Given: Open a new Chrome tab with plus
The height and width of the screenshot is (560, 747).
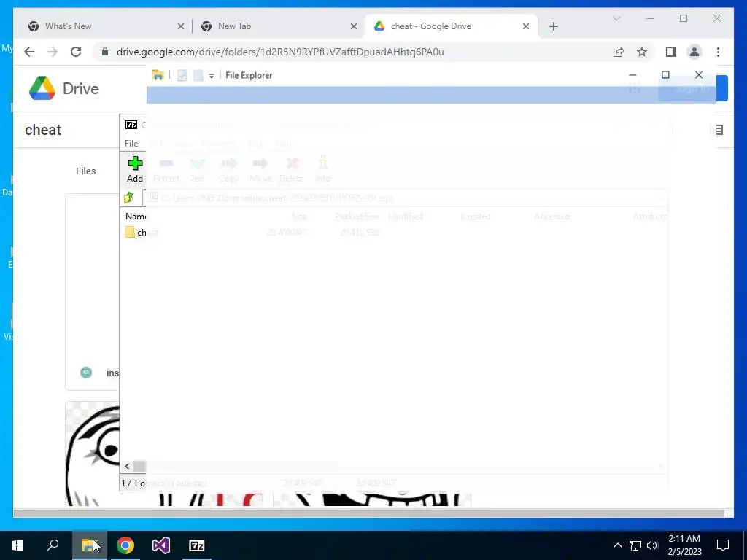Looking at the screenshot, I should pyautogui.click(x=553, y=27).
